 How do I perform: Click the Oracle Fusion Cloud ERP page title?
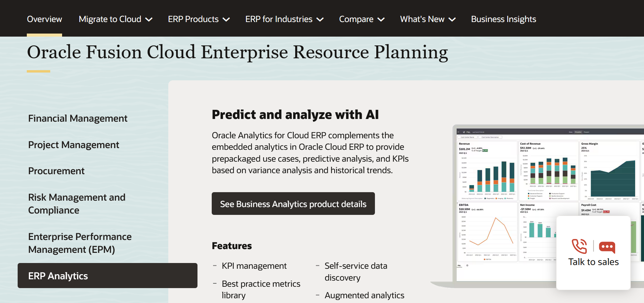(238, 52)
